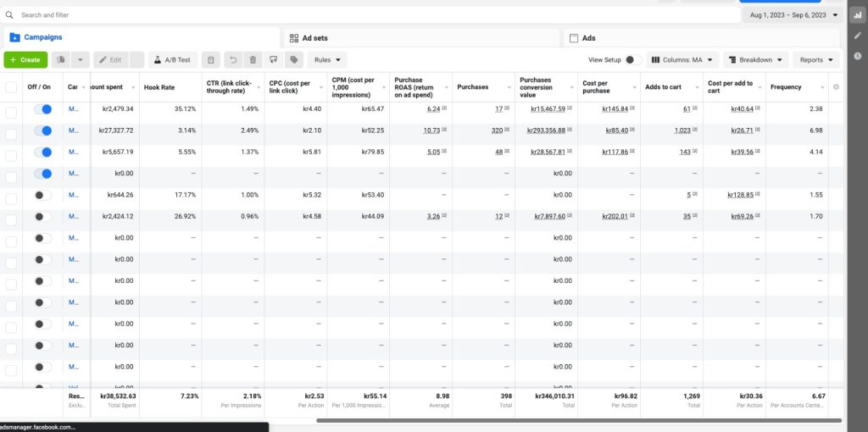Click the A/B Test button

click(174, 60)
